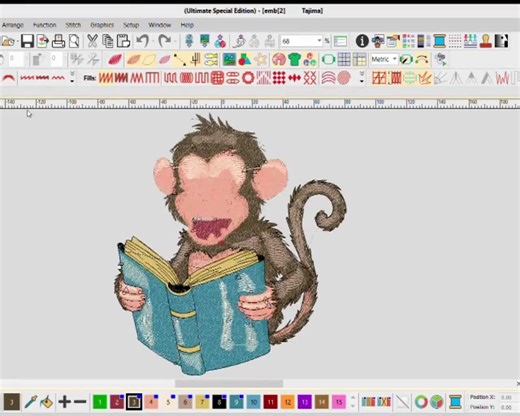
Task: Click the green hoop frame icon
Action: (328, 60)
